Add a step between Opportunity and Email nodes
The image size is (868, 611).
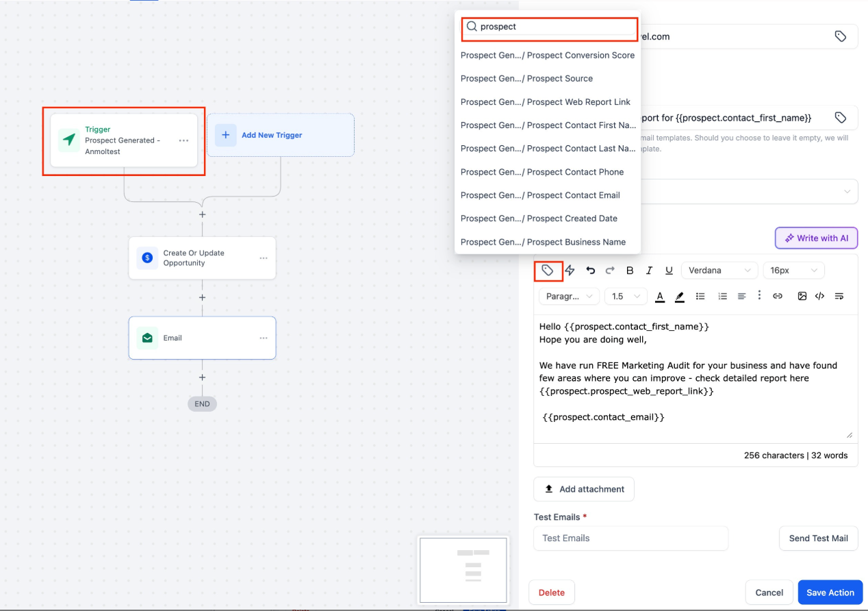point(202,298)
